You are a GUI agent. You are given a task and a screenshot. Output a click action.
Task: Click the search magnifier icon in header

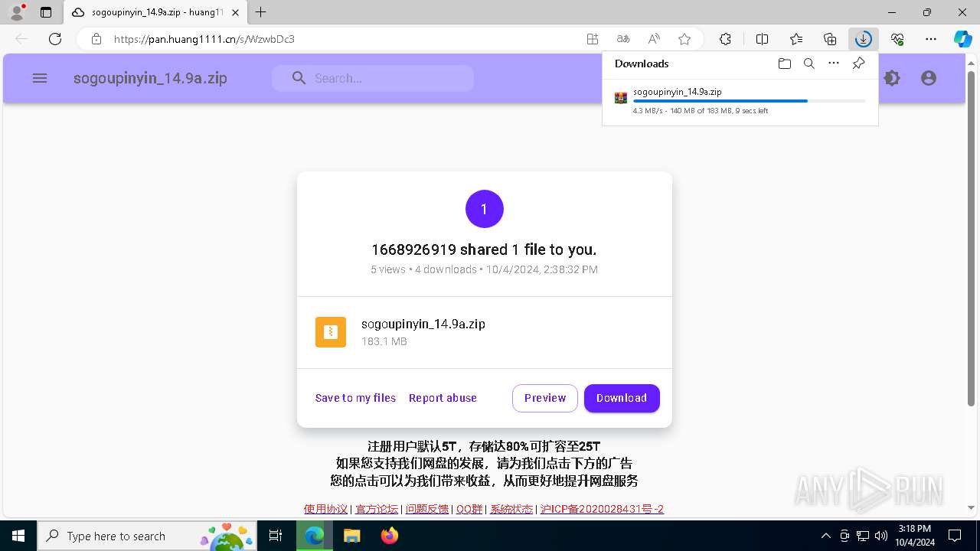299,78
